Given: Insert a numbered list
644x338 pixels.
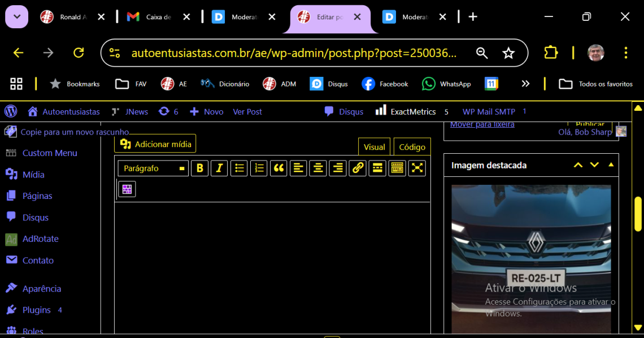Looking at the screenshot, I should click(259, 168).
